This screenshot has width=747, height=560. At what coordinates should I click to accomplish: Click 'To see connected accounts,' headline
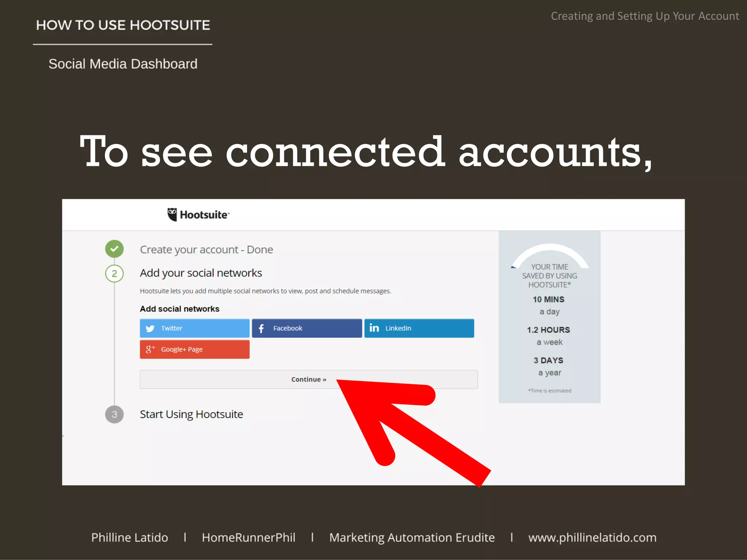pos(366,152)
